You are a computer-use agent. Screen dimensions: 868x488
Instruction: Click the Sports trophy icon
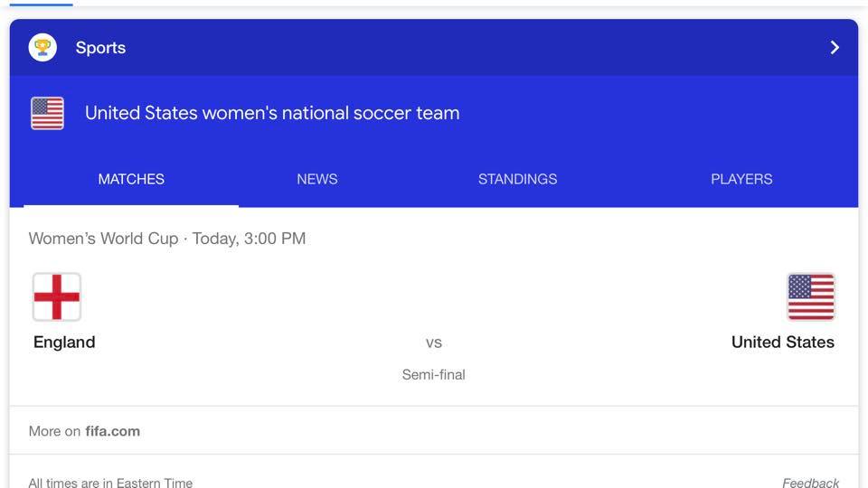pos(42,48)
